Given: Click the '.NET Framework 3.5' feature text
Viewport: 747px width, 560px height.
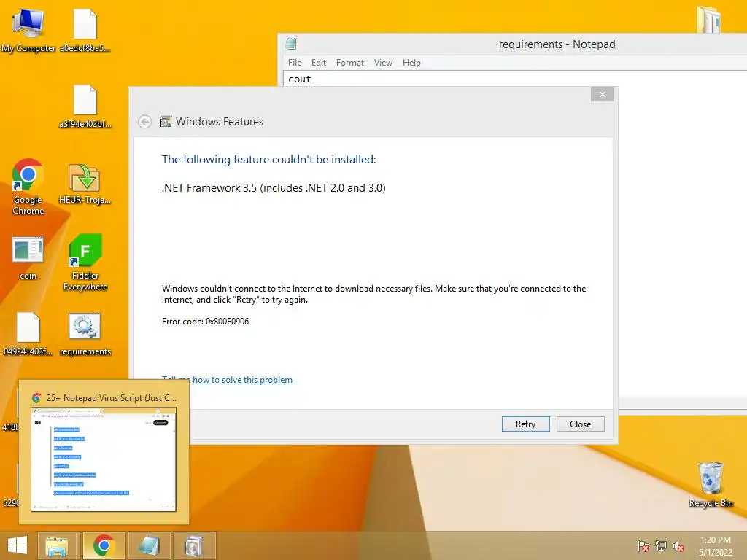Looking at the screenshot, I should click(274, 188).
